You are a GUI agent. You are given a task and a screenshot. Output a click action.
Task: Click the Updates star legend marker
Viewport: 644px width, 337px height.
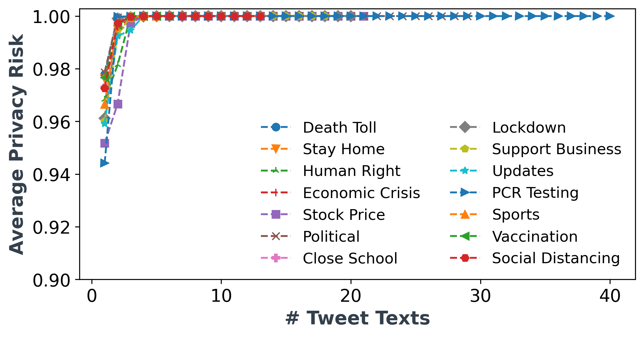coord(465,171)
